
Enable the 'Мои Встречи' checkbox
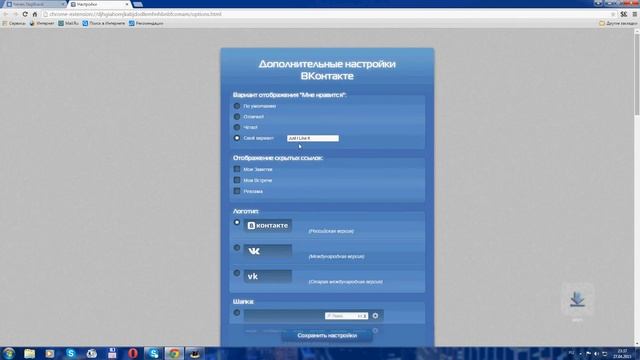[237, 180]
